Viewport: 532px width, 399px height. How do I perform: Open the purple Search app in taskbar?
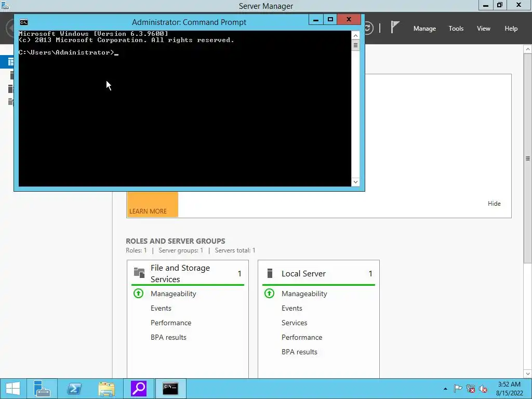[138, 389]
